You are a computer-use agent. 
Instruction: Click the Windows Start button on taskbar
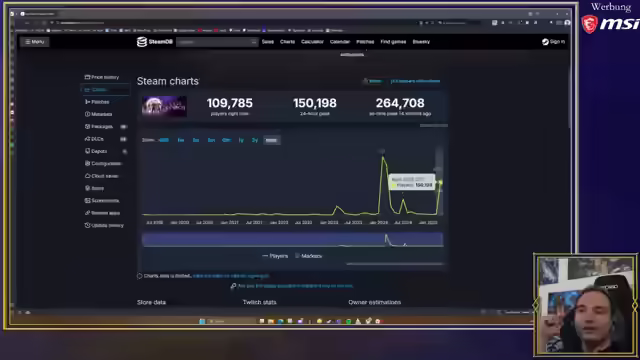pyautogui.click(x=202, y=321)
